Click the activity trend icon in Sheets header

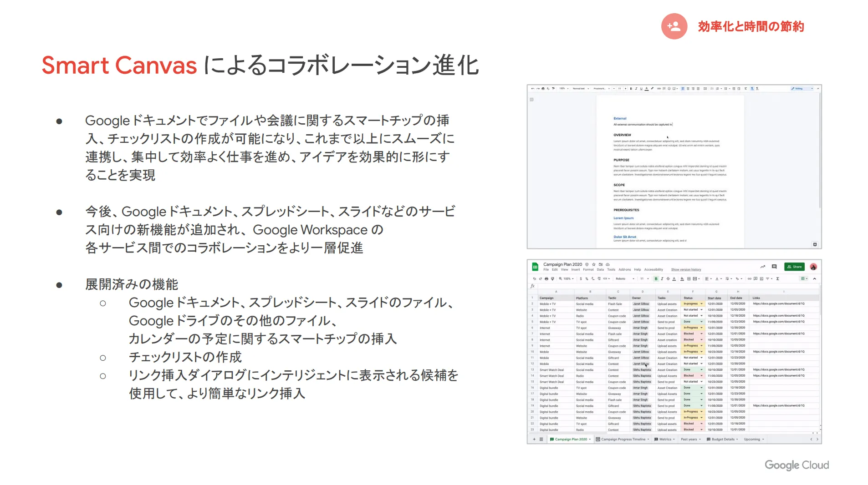click(x=762, y=267)
